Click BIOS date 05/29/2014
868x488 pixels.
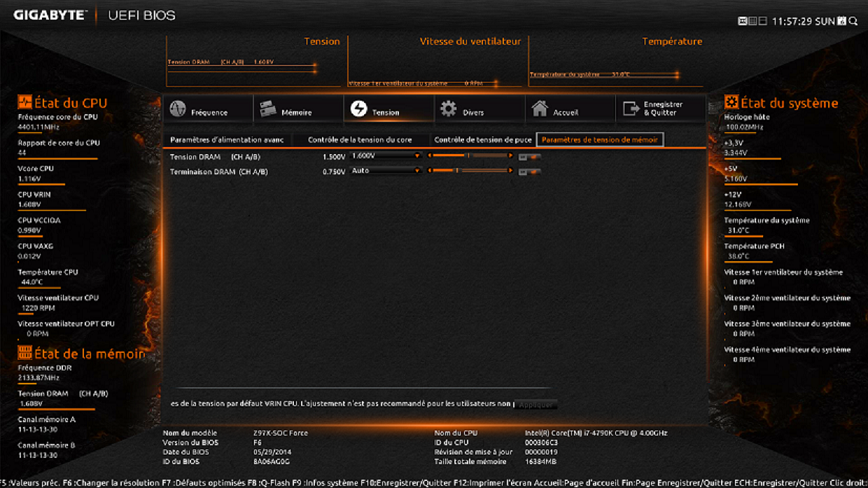point(272,452)
